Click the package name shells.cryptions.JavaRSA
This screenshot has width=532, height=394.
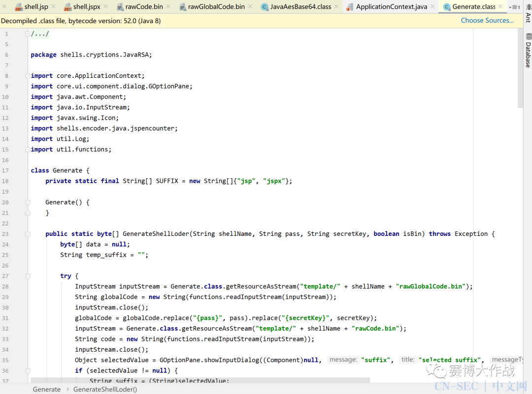(x=104, y=55)
